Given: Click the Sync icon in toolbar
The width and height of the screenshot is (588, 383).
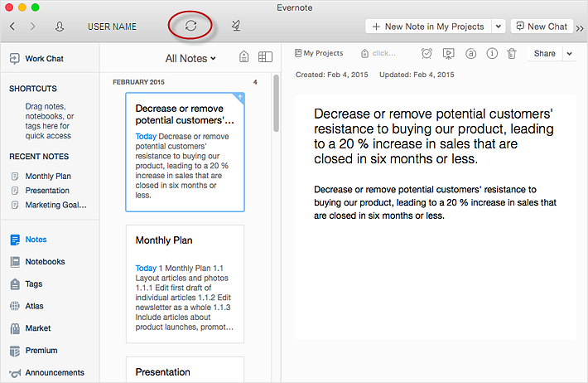Looking at the screenshot, I should tap(190, 26).
